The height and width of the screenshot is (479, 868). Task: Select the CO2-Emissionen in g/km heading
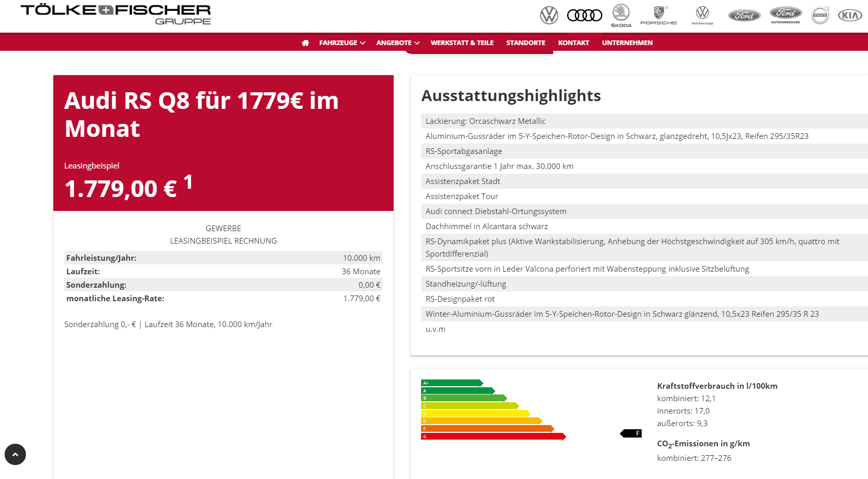(703, 444)
